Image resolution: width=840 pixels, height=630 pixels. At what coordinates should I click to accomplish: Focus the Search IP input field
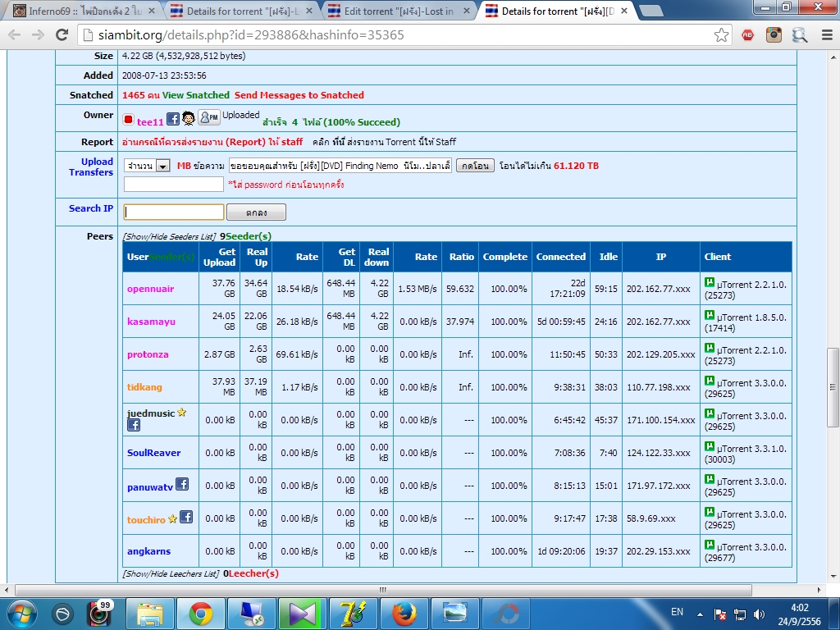[x=174, y=212]
